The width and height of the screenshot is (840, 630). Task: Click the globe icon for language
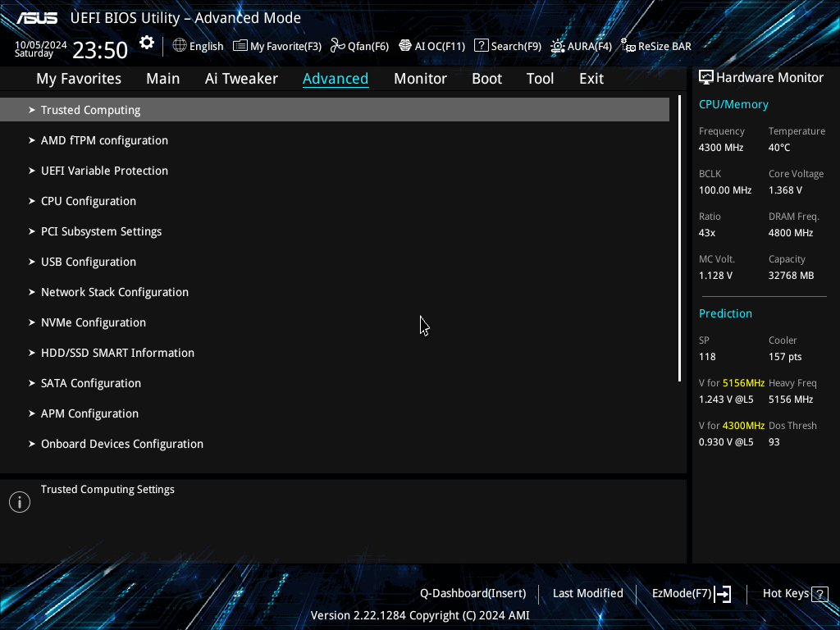click(180, 46)
